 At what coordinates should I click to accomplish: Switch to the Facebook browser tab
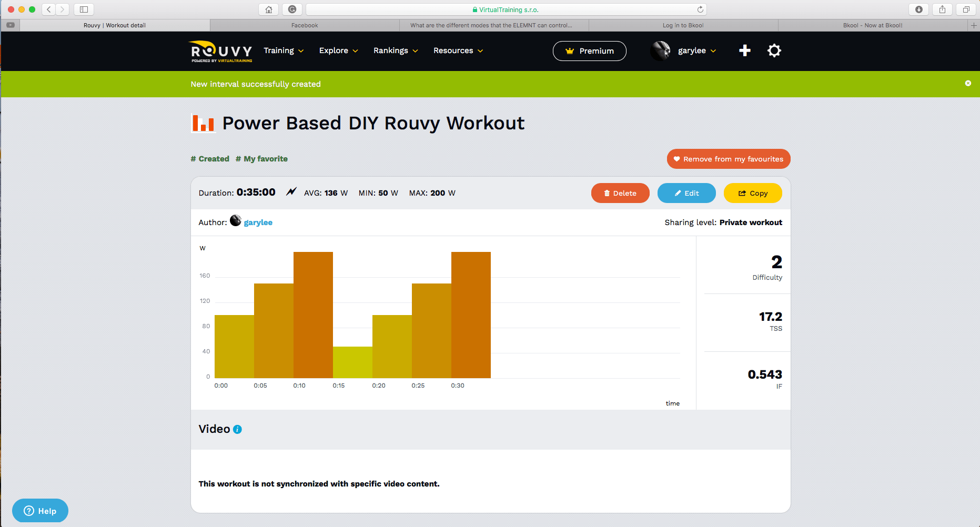304,25
